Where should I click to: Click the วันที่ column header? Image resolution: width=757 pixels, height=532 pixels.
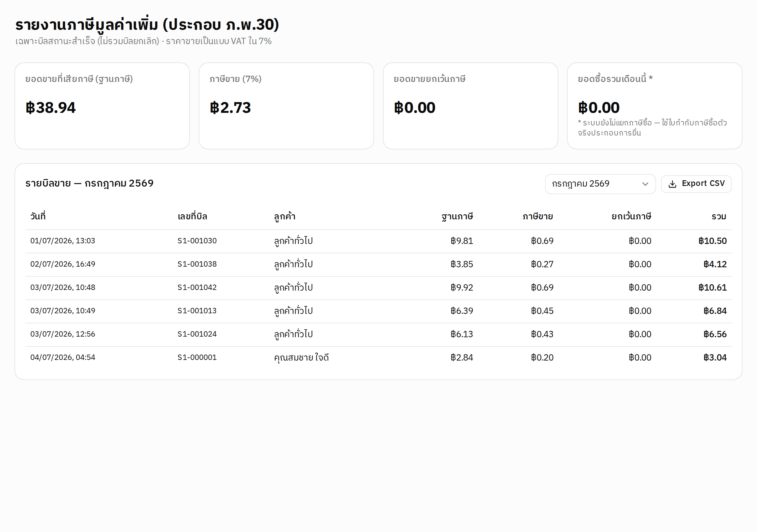click(x=38, y=217)
